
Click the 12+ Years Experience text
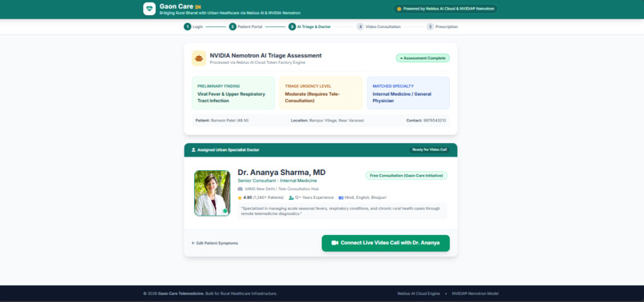tap(314, 197)
